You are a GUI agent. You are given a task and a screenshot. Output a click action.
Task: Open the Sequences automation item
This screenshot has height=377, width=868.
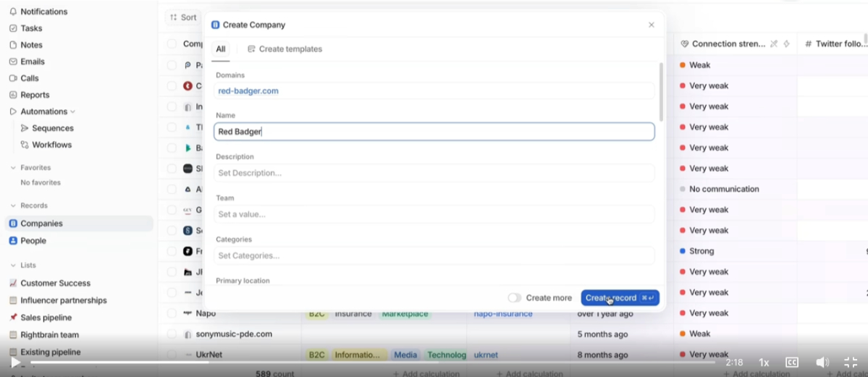52,128
